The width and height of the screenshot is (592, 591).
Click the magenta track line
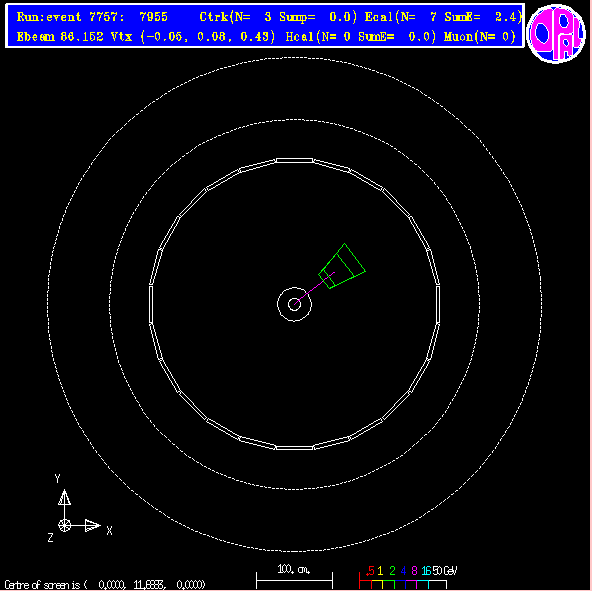click(x=314, y=288)
